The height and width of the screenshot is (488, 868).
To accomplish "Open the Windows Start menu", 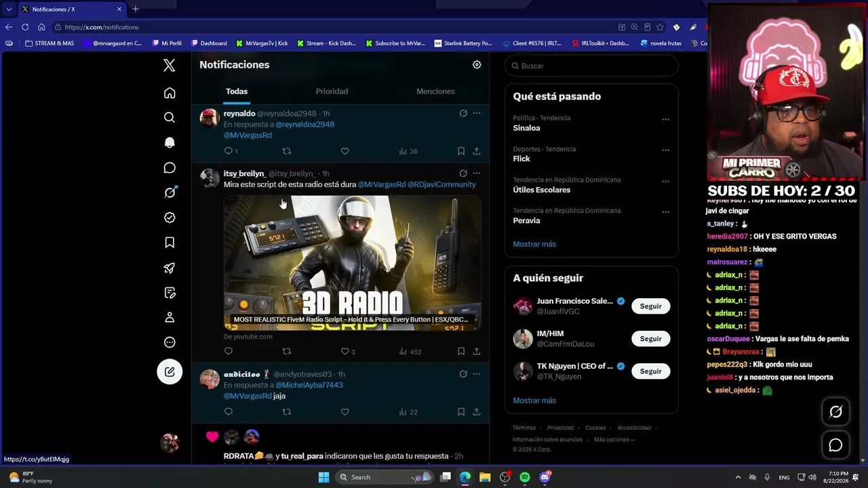I will (324, 477).
